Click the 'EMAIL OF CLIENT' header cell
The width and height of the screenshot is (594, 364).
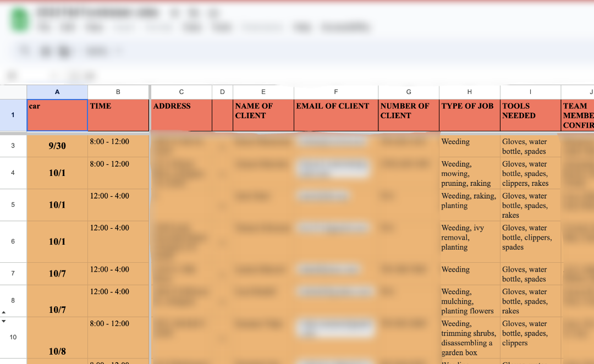pyautogui.click(x=336, y=115)
